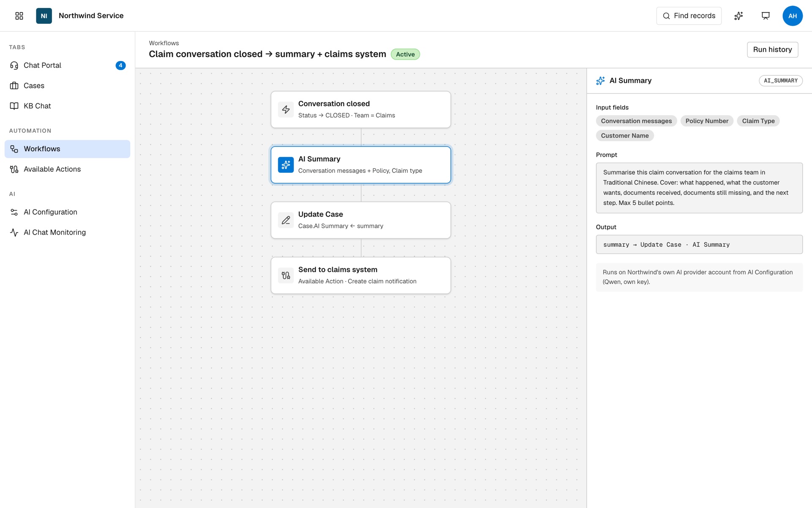
Task: Open AI Configuration in the sidebar
Action: 67,212
